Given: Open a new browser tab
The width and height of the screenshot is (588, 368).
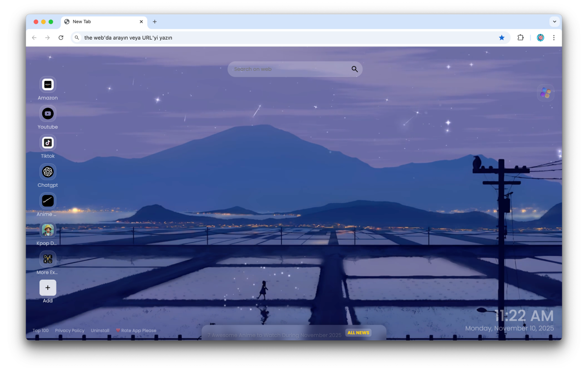Looking at the screenshot, I should [154, 22].
